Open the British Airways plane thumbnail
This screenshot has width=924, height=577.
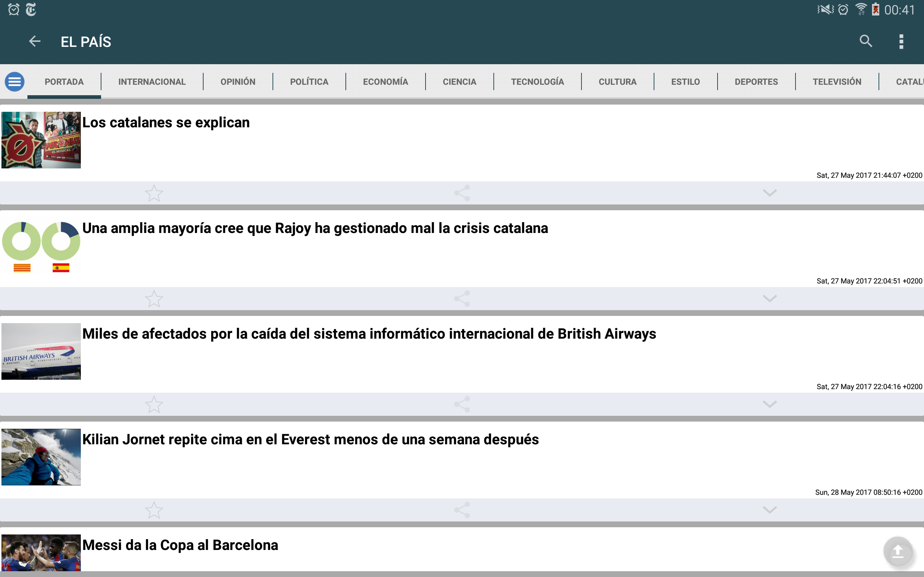coord(41,352)
